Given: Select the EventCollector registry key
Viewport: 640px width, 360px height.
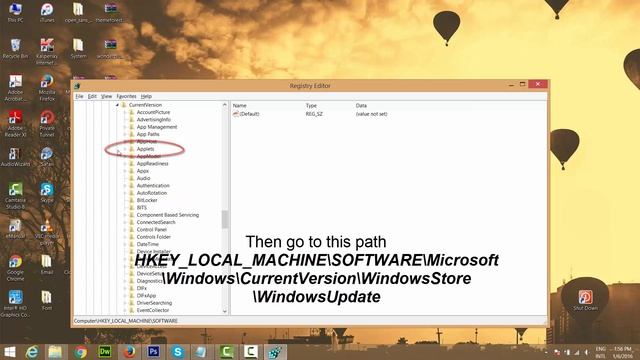Looking at the screenshot, I should click(x=153, y=311).
